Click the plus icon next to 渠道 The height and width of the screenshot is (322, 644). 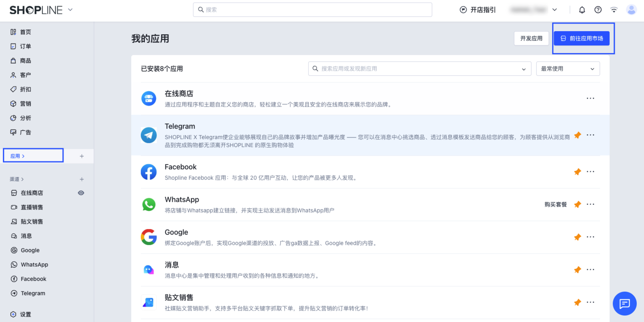82,179
